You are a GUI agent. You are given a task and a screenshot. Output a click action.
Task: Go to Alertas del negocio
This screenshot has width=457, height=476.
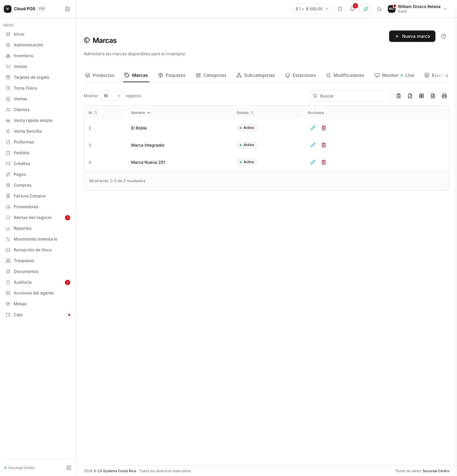pyautogui.click(x=38, y=218)
